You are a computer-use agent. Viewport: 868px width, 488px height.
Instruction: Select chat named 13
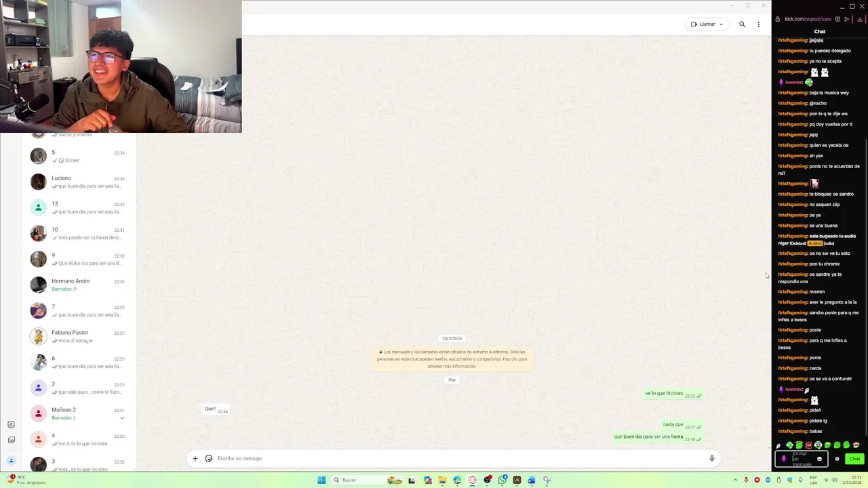pos(79,207)
